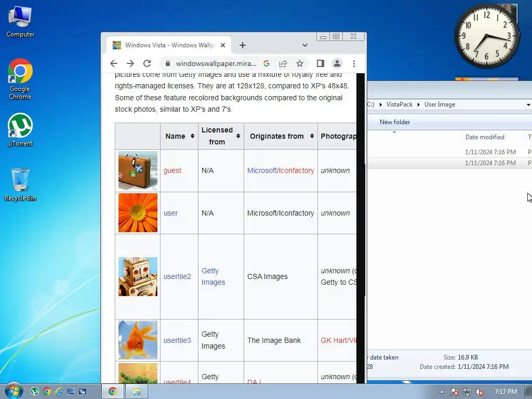Select the first file row dated 1/11/2024 7:16 PM
Screen dimensions: 532x399
(449, 152)
